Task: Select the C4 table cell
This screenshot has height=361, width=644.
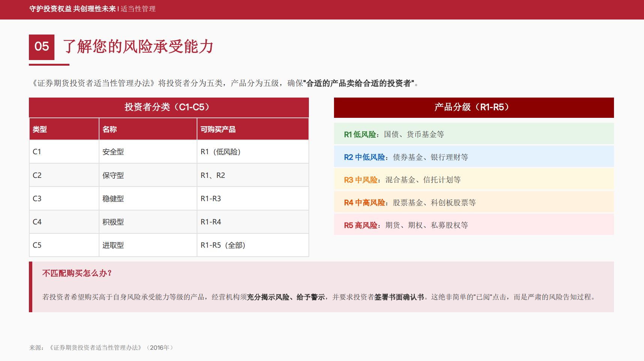Action: pos(64,222)
